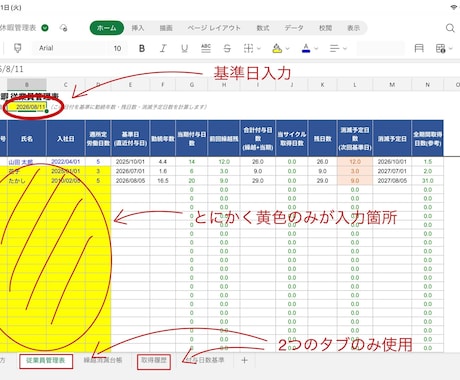The width and height of the screenshot is (460, 380).
Task: Click the 2022/04/01 hire date cell
Action: (x=66, y=162)
